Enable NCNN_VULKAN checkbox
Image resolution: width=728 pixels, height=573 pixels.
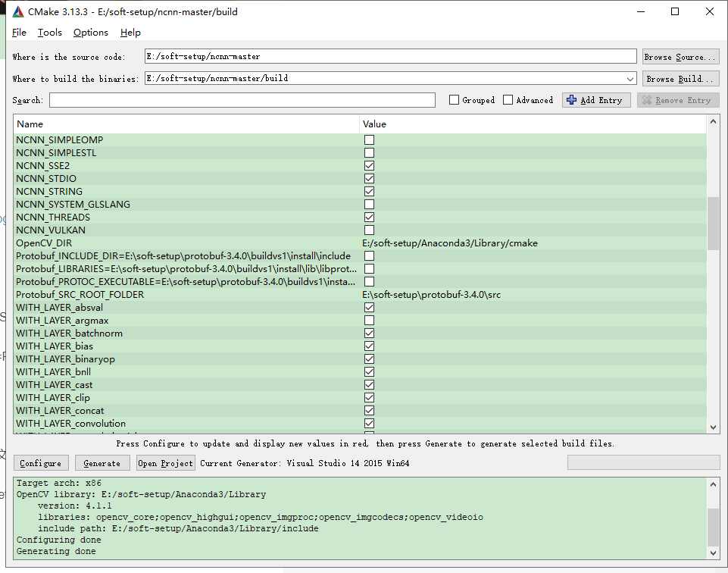[369, 230]
